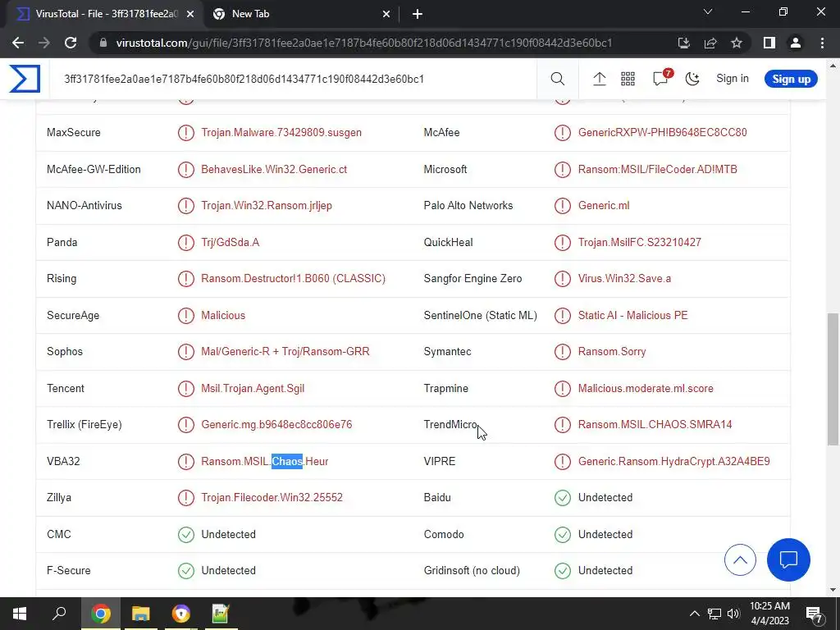Click the scroll-to-top arrow button
Image resolution: width=840 pixels, height=630 pixels.
[x=740, y=559]
